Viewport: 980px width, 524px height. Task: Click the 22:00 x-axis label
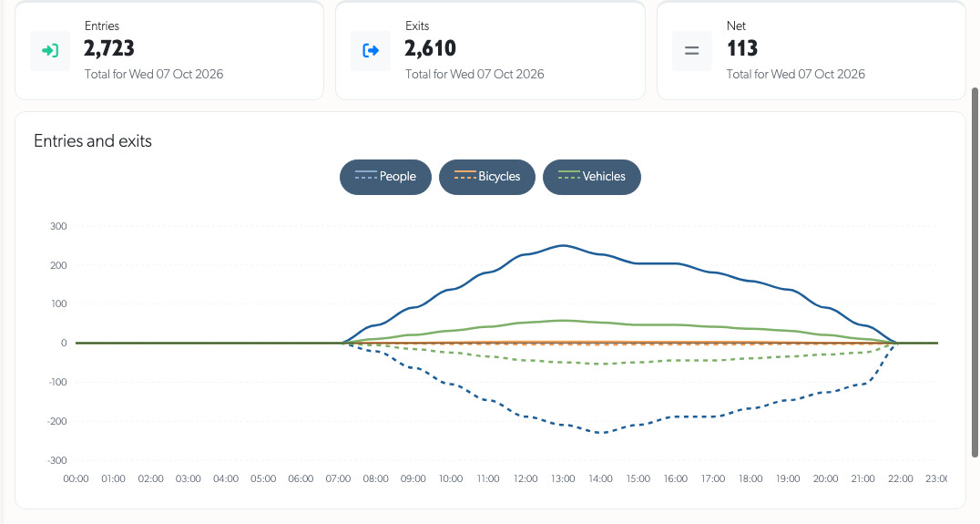[900, 478]
